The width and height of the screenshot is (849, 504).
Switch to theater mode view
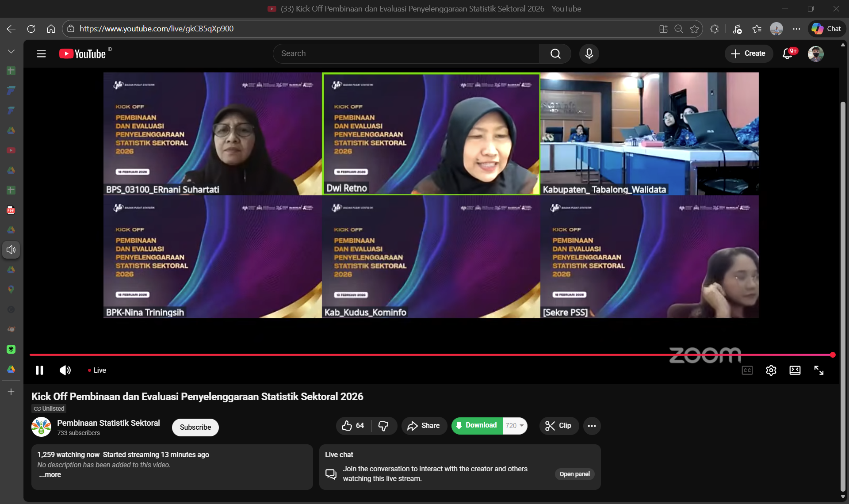coord(795,370)
